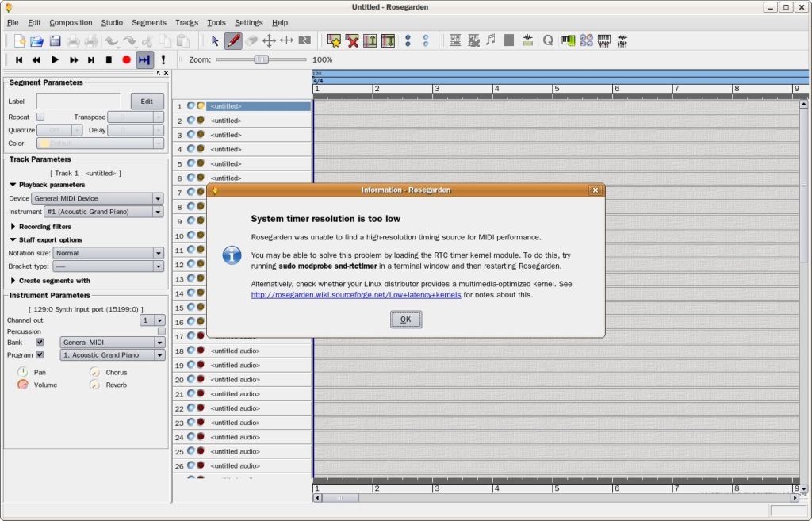
Task: Uncheck the Program checkbox
Action: (x=40, y=354)
